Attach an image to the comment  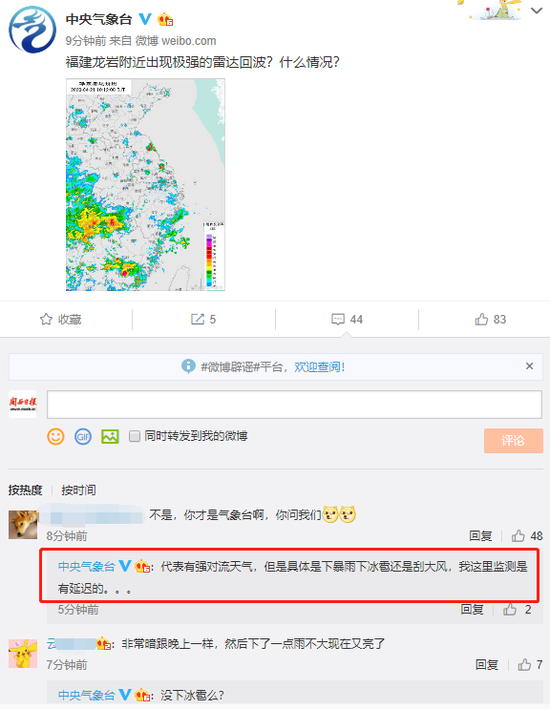110,436
